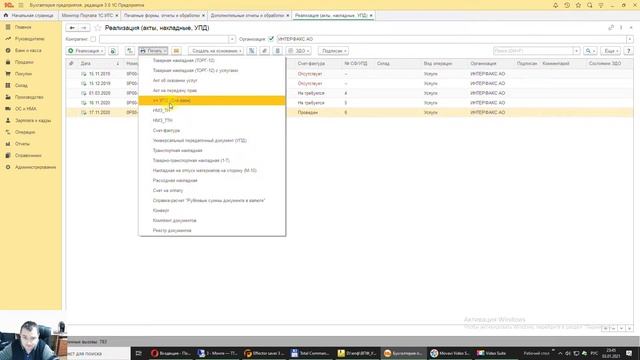The image size is (640, 360).
Task: Click the Контрагент input field
Action: (x=164, y=39)
